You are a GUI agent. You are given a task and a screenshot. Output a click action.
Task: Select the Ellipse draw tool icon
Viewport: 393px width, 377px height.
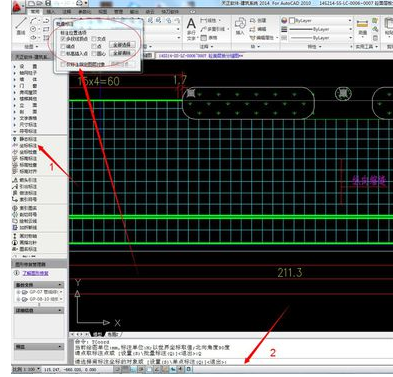(33, 38)
